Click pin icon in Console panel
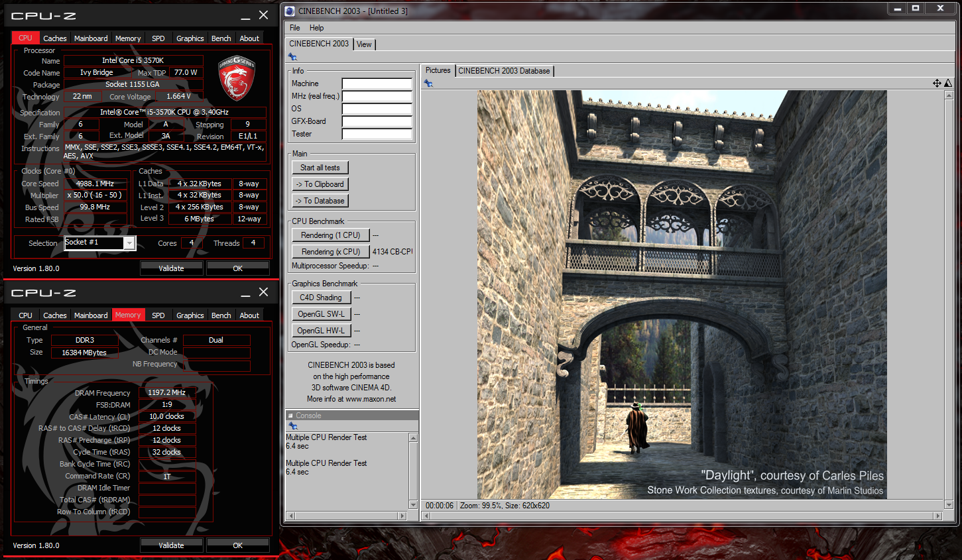The height and width of the screenshot is (560, 962). click(x=292, y=426)
